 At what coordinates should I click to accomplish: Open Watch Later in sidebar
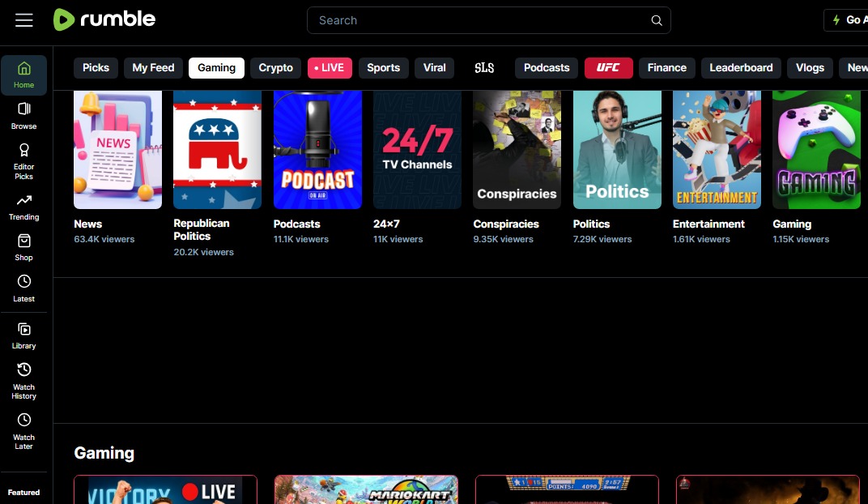[x=23, y=430]
